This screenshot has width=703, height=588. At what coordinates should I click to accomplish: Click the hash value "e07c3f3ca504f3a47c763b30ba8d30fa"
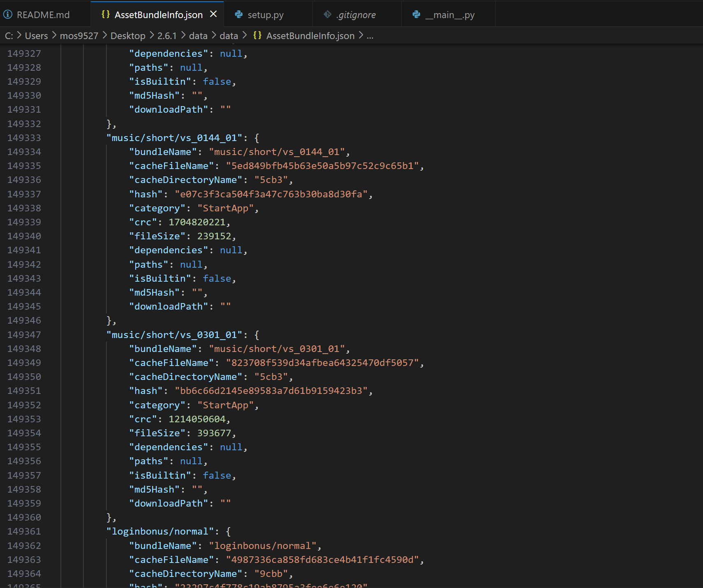point(271,194)
